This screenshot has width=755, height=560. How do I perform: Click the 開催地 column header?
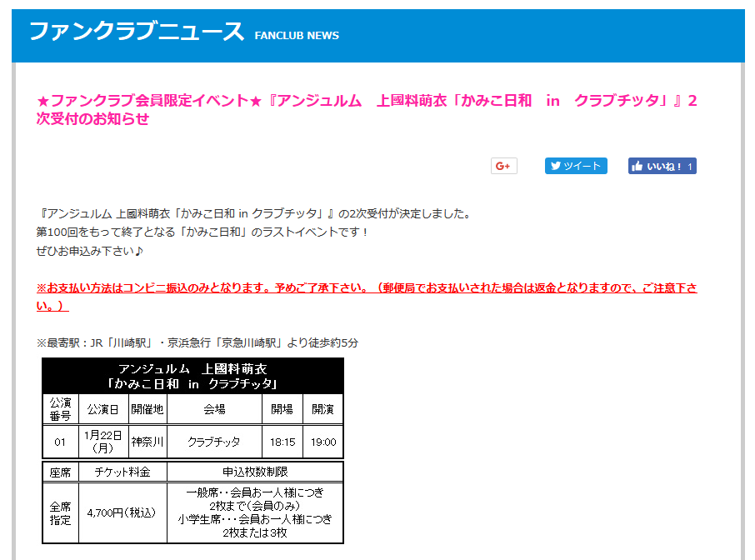point(147,409)
